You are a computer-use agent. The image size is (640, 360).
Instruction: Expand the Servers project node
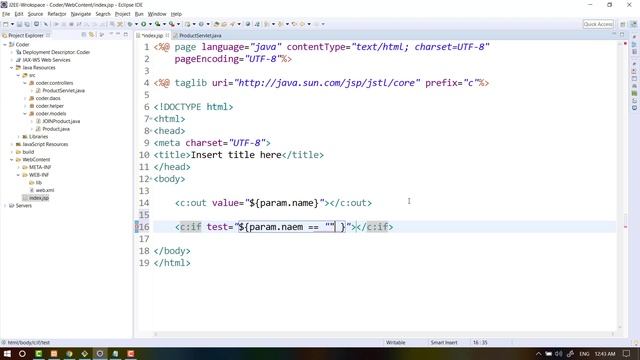pyautogui.click(x=5, y=206)
